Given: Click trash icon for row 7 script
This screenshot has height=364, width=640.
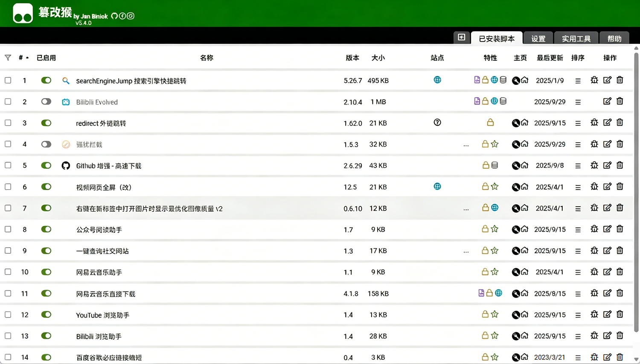Looking at the screenshot, I should tap(620, 208).
